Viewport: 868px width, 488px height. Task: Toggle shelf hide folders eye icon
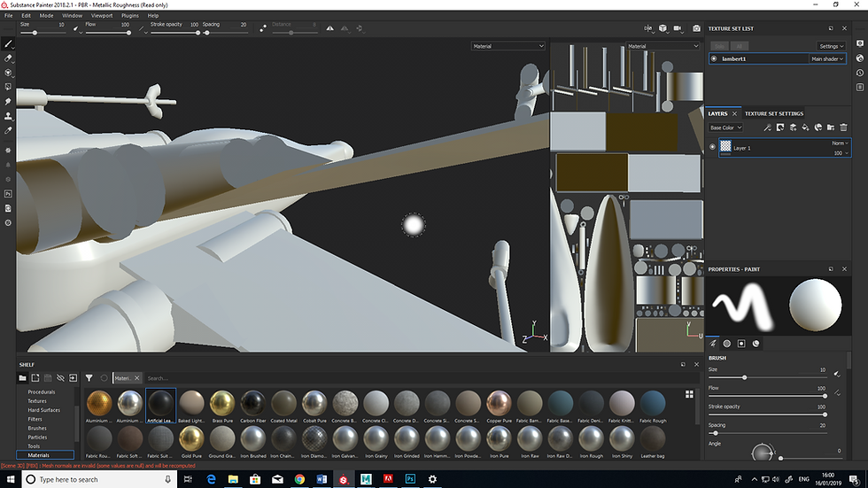point(60,378)
